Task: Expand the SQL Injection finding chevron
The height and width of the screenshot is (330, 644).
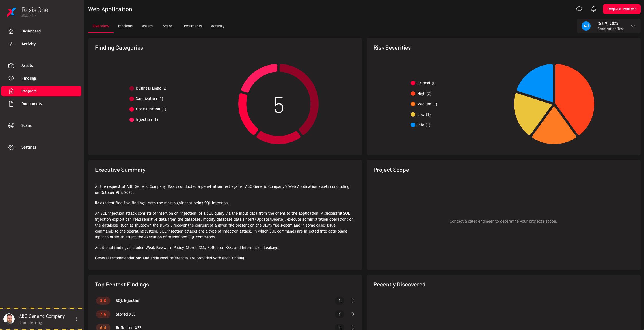Action: [x=353, y=301]
